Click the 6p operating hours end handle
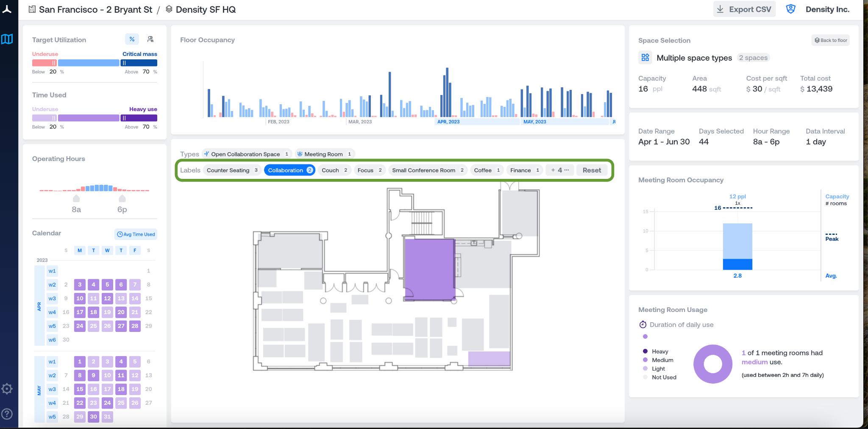The height and width of the screenshot is (429, 868). [122, 199]
